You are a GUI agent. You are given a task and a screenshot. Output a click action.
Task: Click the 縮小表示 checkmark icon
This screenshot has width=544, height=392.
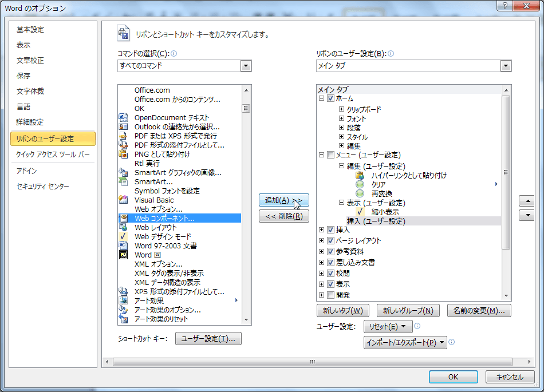(x=360, y=211)
